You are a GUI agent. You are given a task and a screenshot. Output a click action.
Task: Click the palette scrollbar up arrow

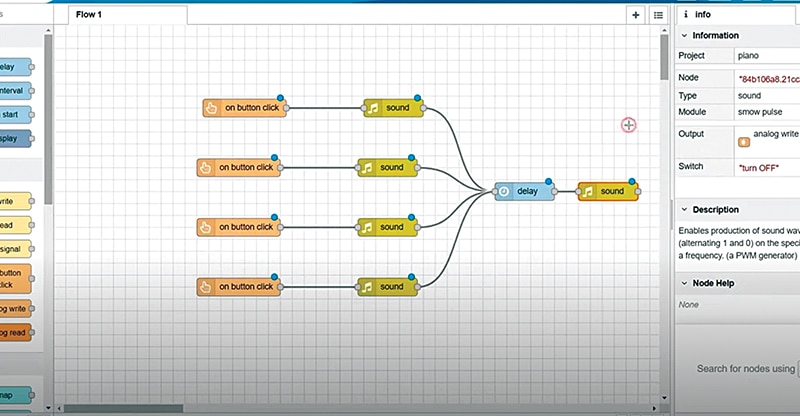point(48,31)
